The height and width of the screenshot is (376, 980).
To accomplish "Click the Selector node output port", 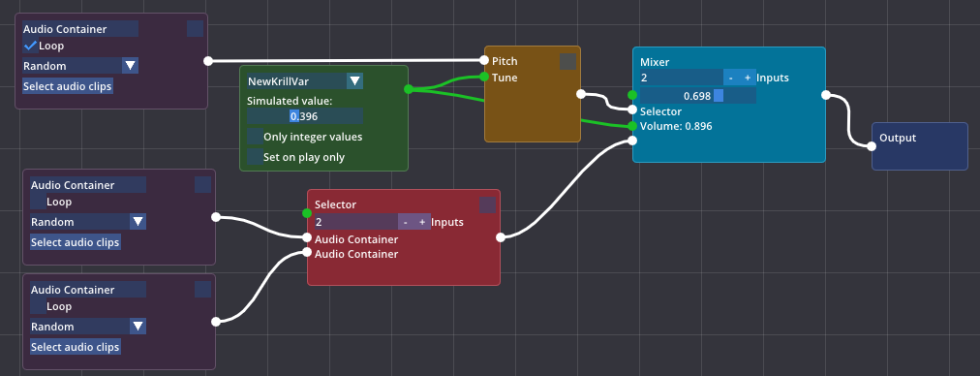I will (x=500, y=237).
